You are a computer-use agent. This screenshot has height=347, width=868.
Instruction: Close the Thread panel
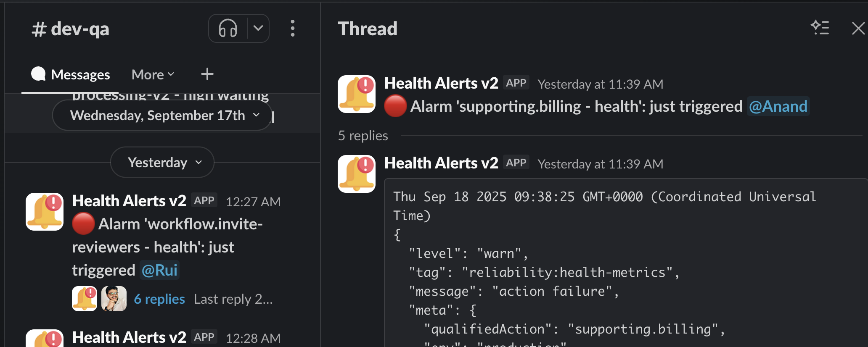[858, 29]
